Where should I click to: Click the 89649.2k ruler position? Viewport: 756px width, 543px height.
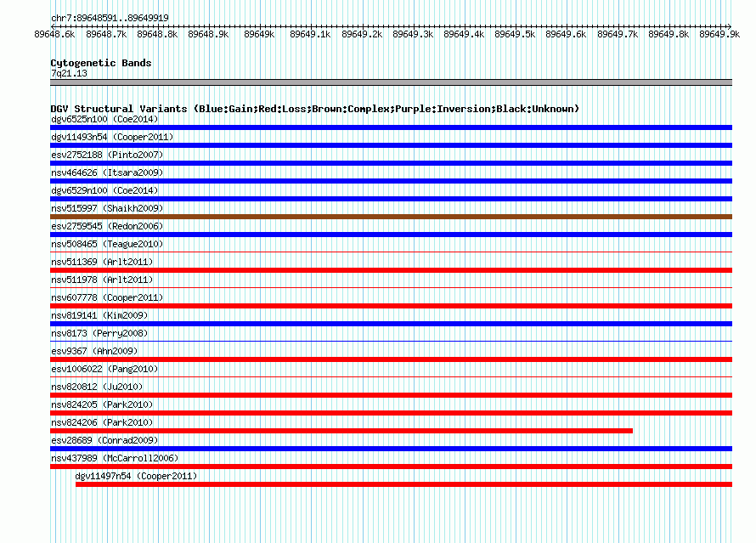[362, 34]
